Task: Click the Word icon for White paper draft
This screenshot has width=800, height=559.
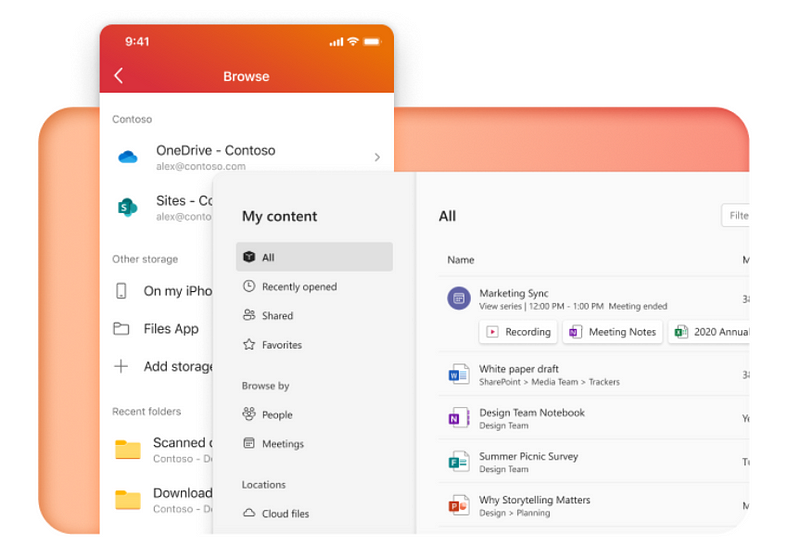Action: (459, 374)
